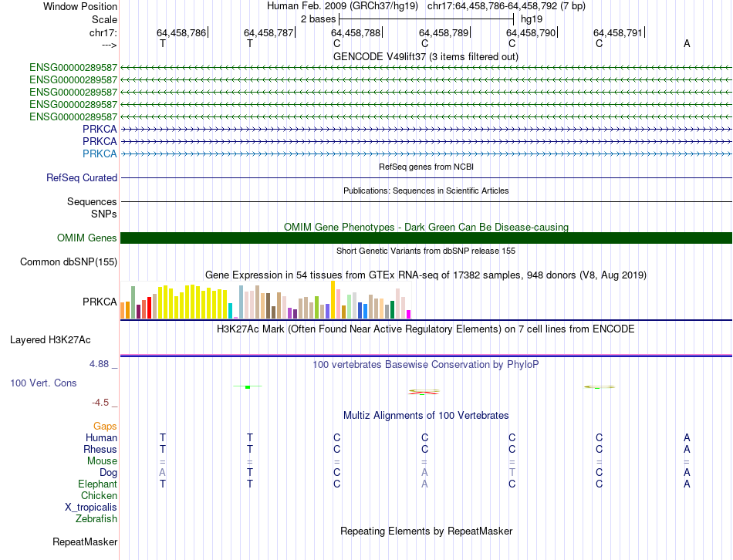Open 100 vertebrates Basewise Conservation by PhyloP title
Viewport: 733px width, 560px height.
pyautogui.click(x=426, y=364)
